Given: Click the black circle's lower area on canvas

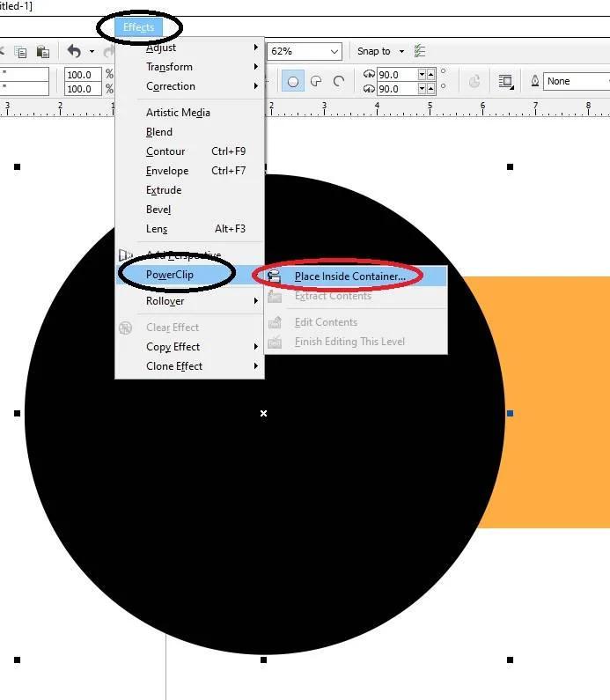Looking at the screenshot, I should tap(264, 535).
